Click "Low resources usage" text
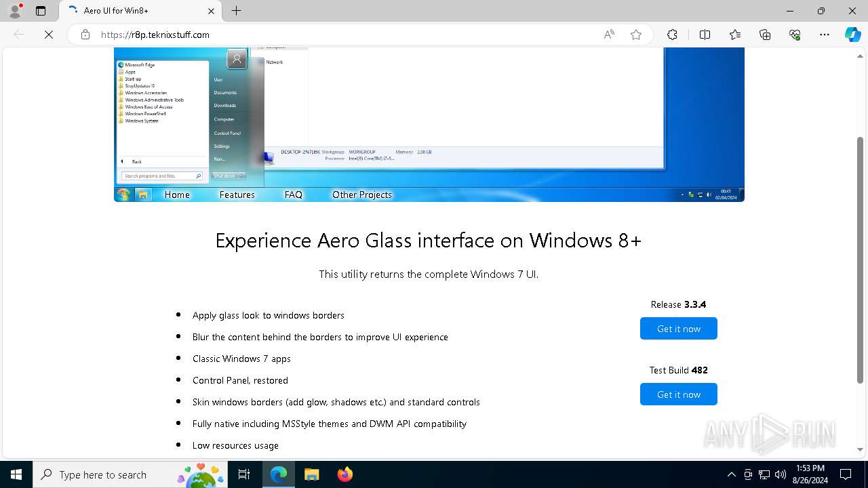This screenshot has height=488, width=868. click(x=235, y=445)
